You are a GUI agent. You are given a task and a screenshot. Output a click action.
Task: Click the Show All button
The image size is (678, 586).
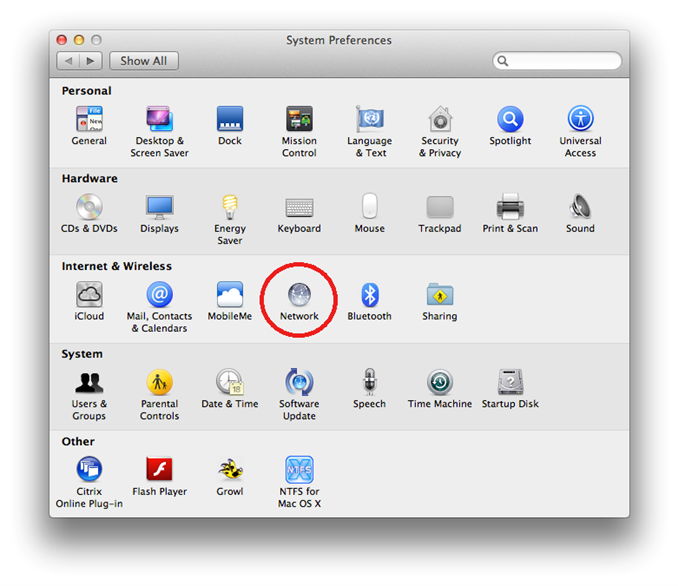pyautogui.click(x=144, y=61)
